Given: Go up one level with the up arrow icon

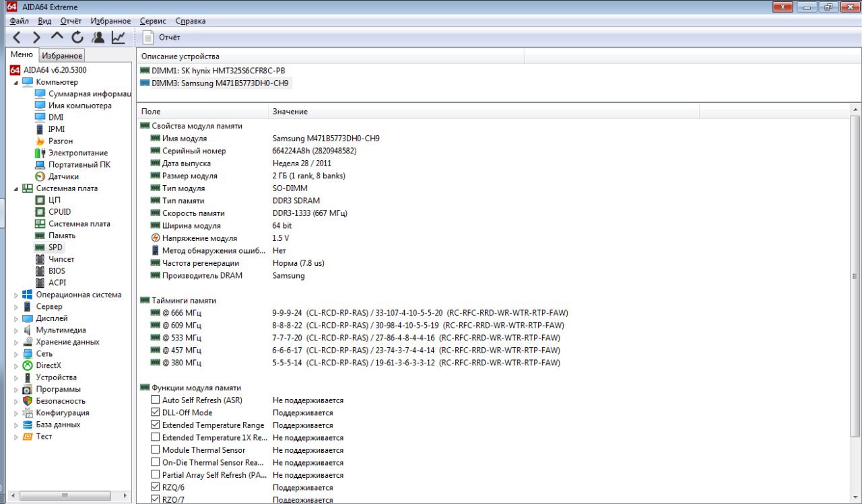Looking at the screenshot, I should (x=57, y=38).
